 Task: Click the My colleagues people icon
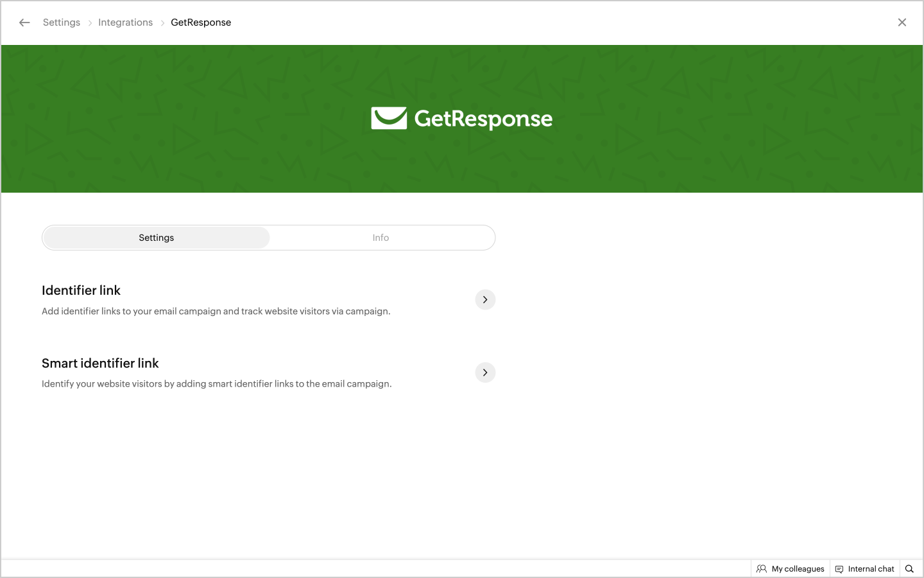762,569
